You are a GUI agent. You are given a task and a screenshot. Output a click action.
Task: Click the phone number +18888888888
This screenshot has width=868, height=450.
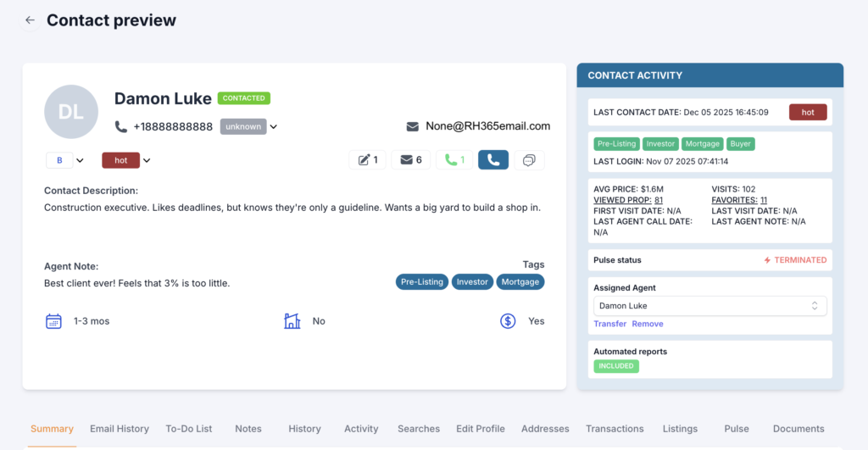(x=173, y=127)
